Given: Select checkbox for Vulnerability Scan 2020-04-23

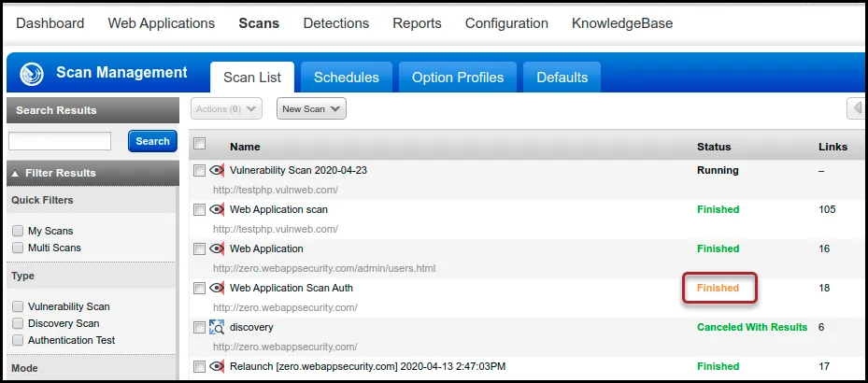Looking at the screenshot, I should click(199, 171).
